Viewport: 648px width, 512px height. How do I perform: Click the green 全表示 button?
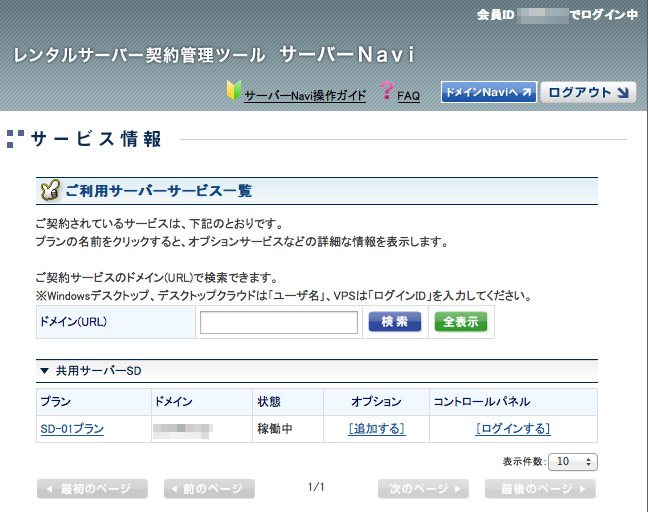click(x=460, y=322)
